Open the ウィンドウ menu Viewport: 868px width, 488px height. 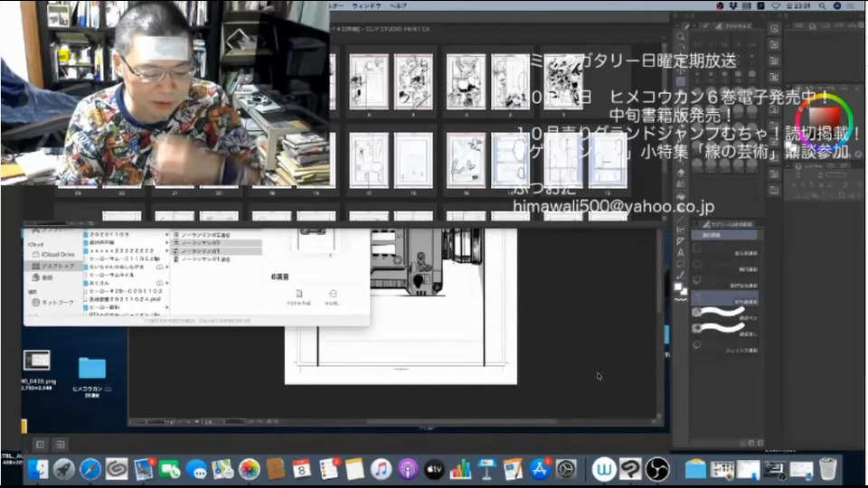[366, 5]
